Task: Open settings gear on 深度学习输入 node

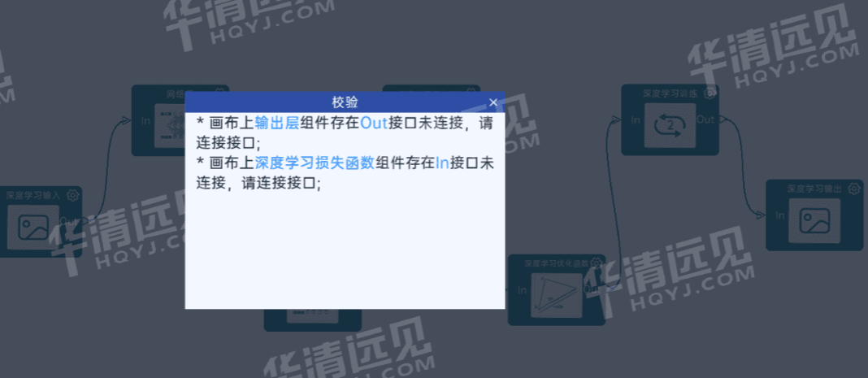Action: coord(72,195)
